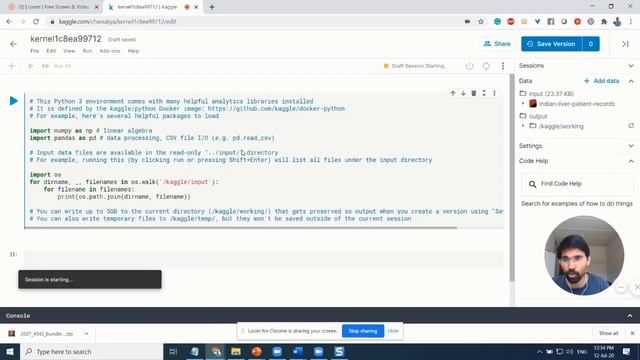
Task: Bookmark page with the star icon
Action: coord(481,21)
